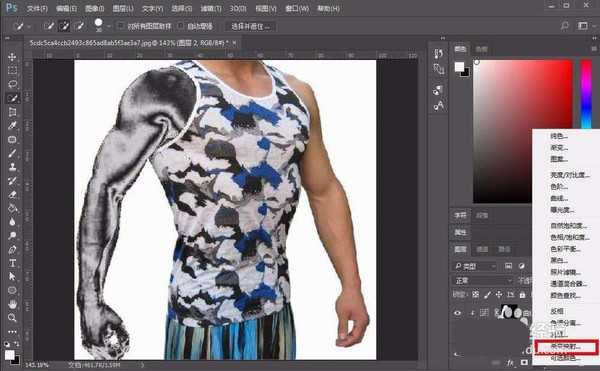The image size is (600, 371).
Task: Open the 类型 layer filter dropdown
Action: 475,266
